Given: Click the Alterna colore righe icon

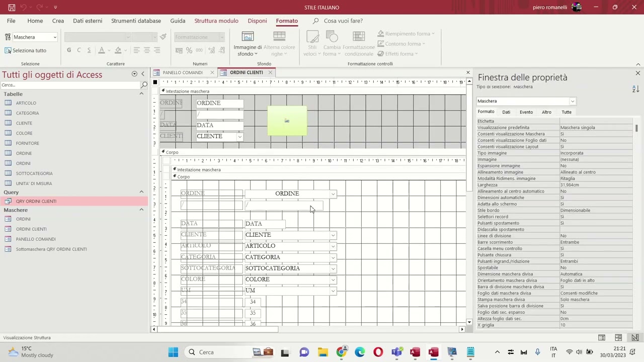Looking at the screenshot, I should point(279,36).
